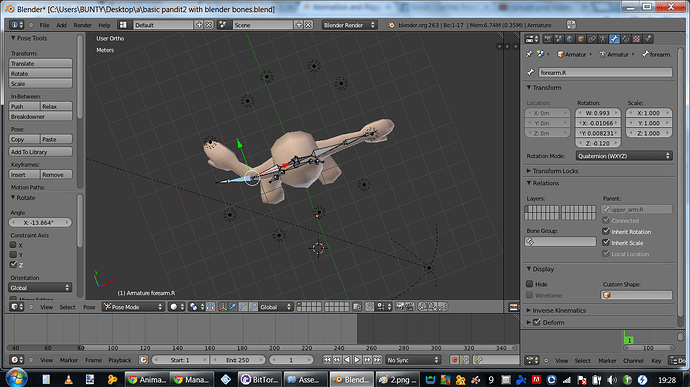Open the World properties tab icon
This screenshot has height=387, width=690.
[570, 39]
